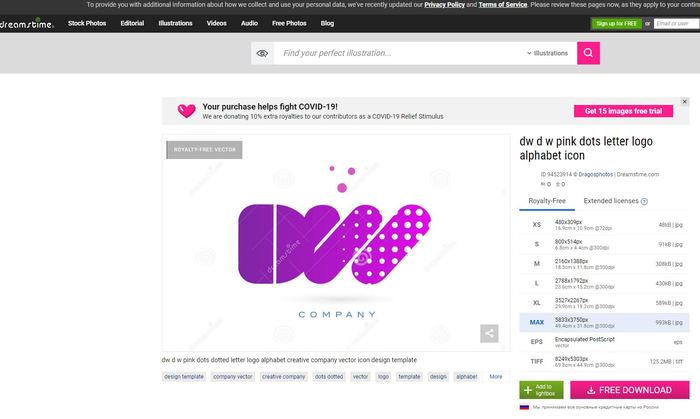Open the Privacy Policy link

[444, 4]
